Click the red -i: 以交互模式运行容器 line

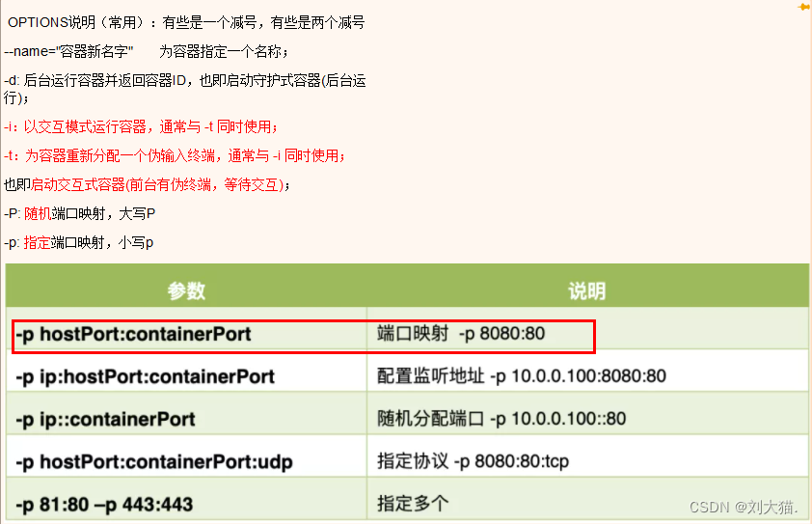(141, 126)
